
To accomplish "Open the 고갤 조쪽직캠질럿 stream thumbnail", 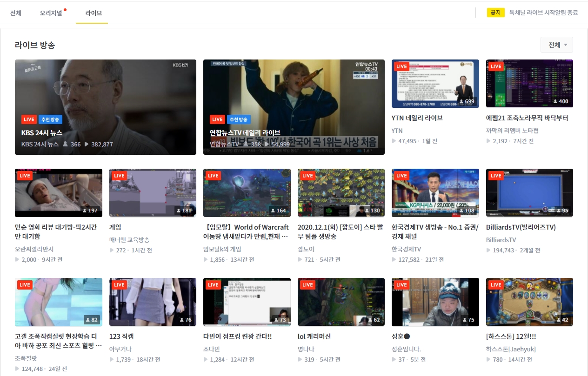I will point(59,302).
